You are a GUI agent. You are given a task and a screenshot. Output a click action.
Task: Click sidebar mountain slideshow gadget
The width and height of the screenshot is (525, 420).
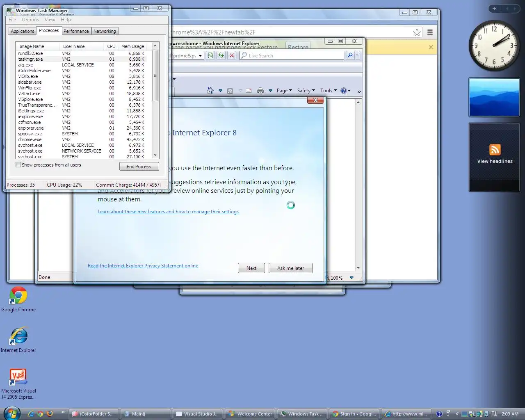tap(494, 97)
